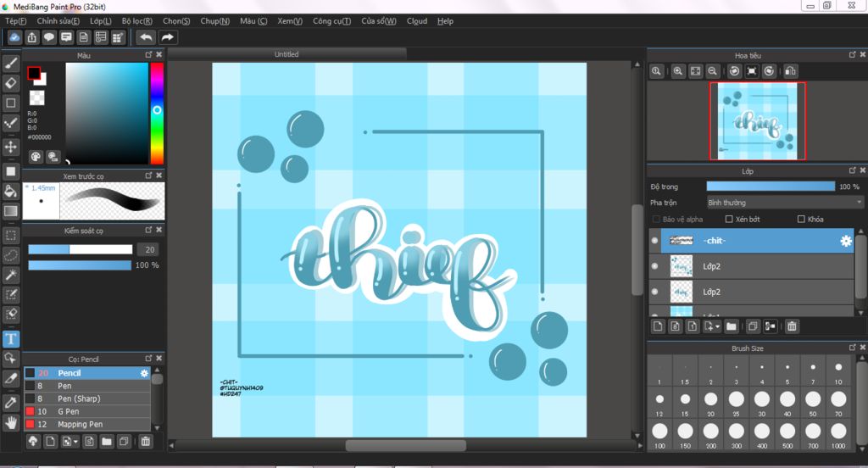The image size is (868, 468).
Task: Click the navigator preview thumbnail
Action: 757,120
